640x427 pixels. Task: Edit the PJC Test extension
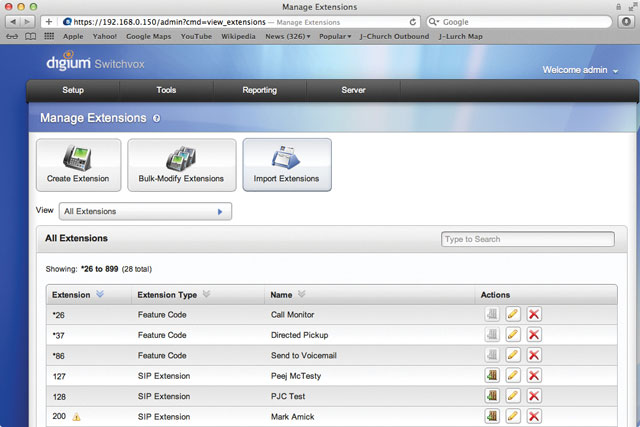(513, 396)
